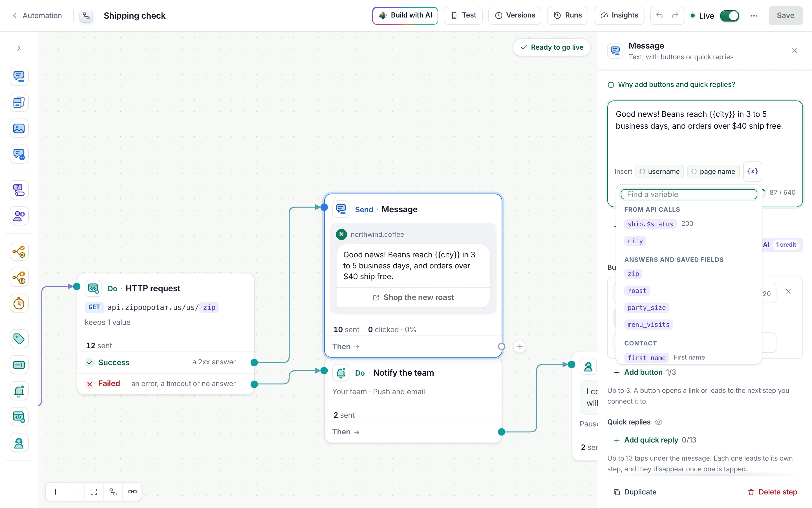Viewport: 812px width, 508px height.
Task: Close the Message panel
Action: pyautogui.click(x=795, y=51)
